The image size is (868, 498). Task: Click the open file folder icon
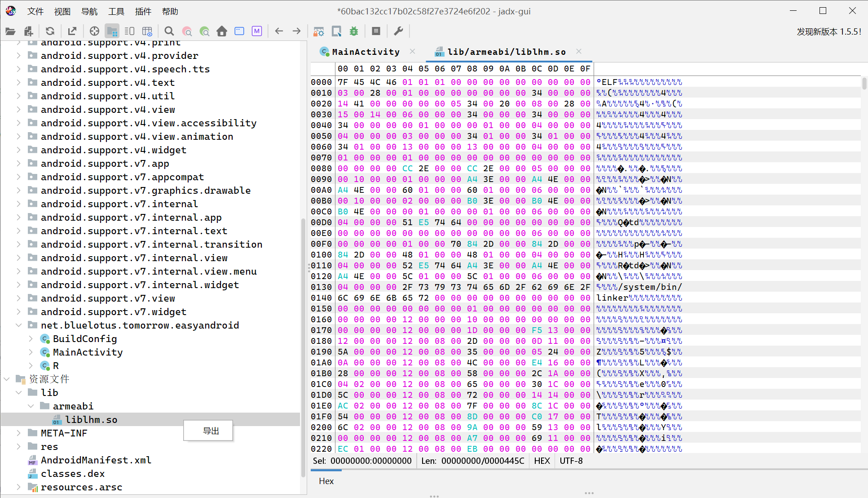[10, 31]
